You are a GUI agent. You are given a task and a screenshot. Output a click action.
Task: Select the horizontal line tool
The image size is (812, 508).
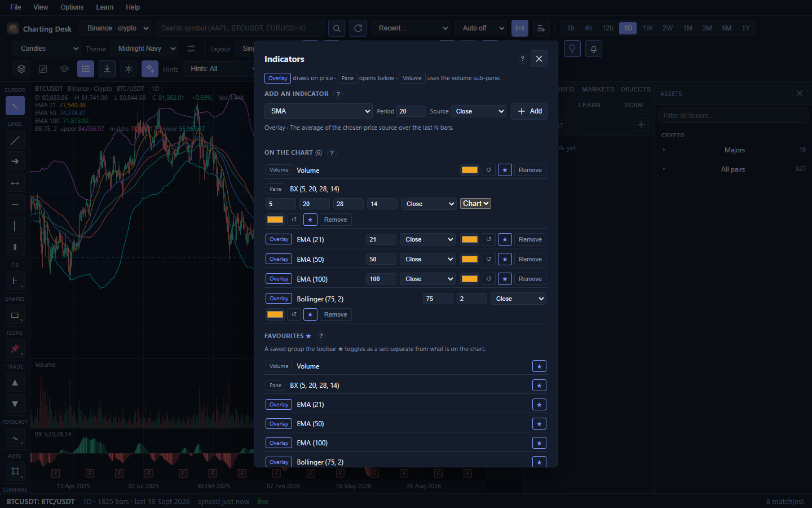click(15, 204)
